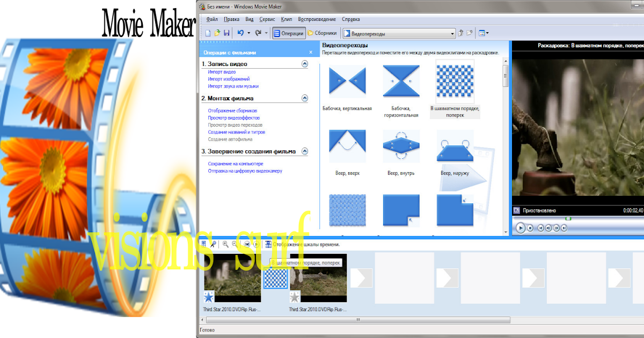Undo the last action
Image resolution: width=644 pixels, height=338 pixels.
point(240,33)
